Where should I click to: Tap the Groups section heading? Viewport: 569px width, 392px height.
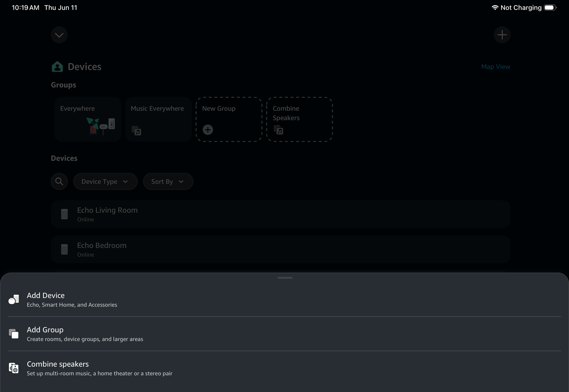tap(63, 85)
